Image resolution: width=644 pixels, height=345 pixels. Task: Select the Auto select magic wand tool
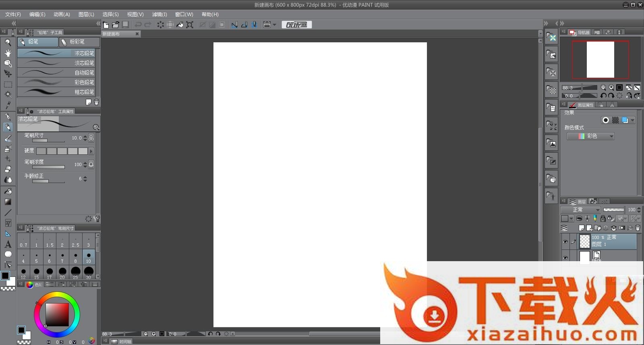coord(8,95)
